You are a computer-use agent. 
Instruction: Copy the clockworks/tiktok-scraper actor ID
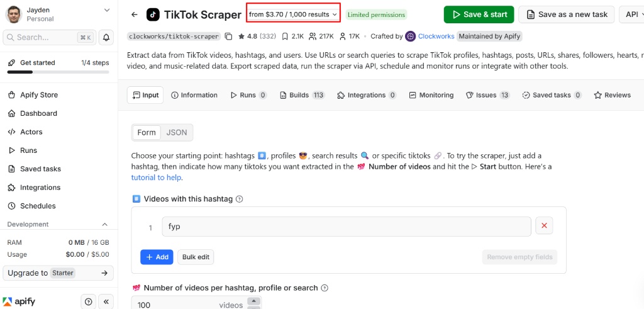229,37
